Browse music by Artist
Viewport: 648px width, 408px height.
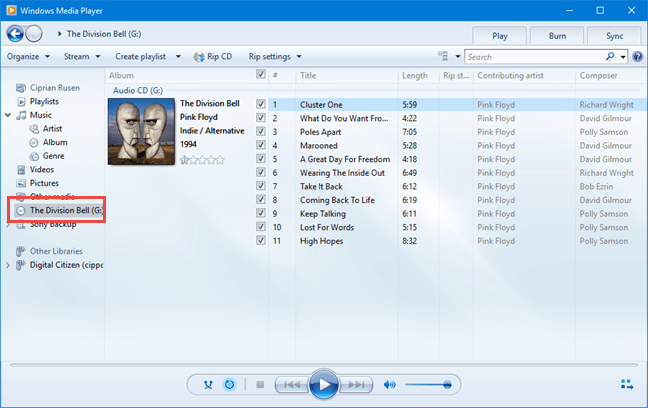tap(52, 129)
